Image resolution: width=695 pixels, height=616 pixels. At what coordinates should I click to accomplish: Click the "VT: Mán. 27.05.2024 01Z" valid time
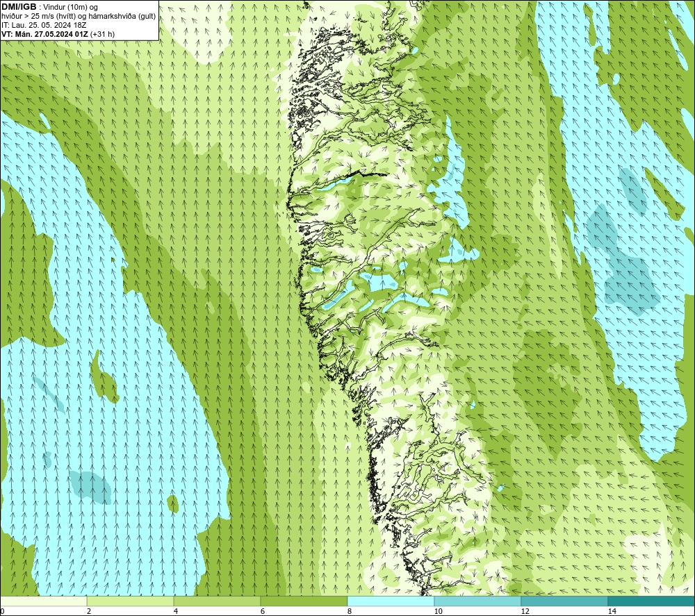(x=44, y=34)
